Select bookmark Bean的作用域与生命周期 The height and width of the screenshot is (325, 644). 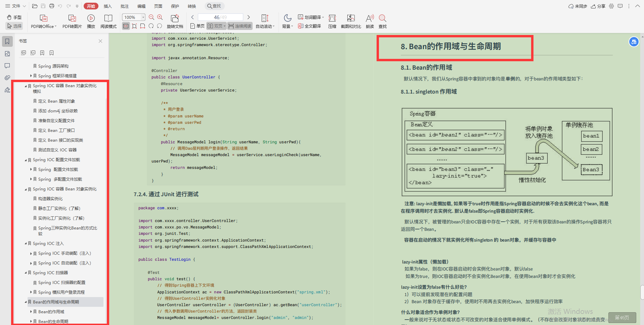click(56, 302)
